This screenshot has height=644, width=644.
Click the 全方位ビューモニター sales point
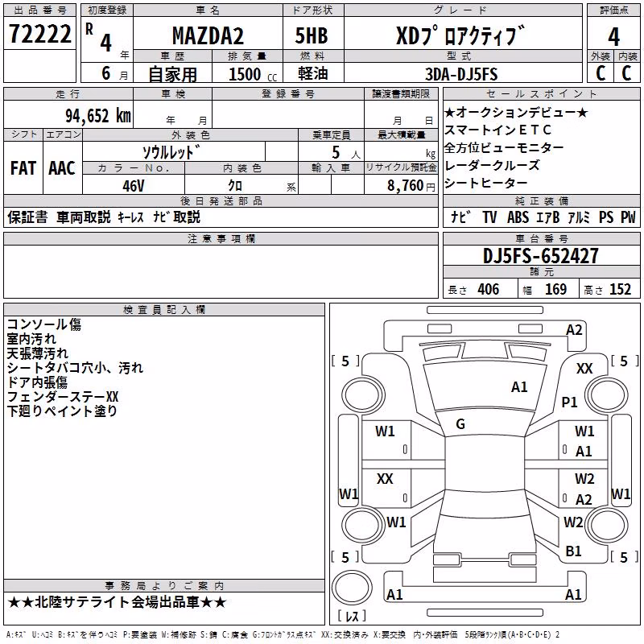(x=505, y=147)
